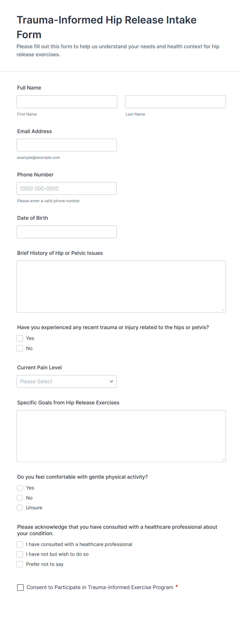Select the Date of Birth field
Viewport: 240px width, 644px height.
[67, 232]
